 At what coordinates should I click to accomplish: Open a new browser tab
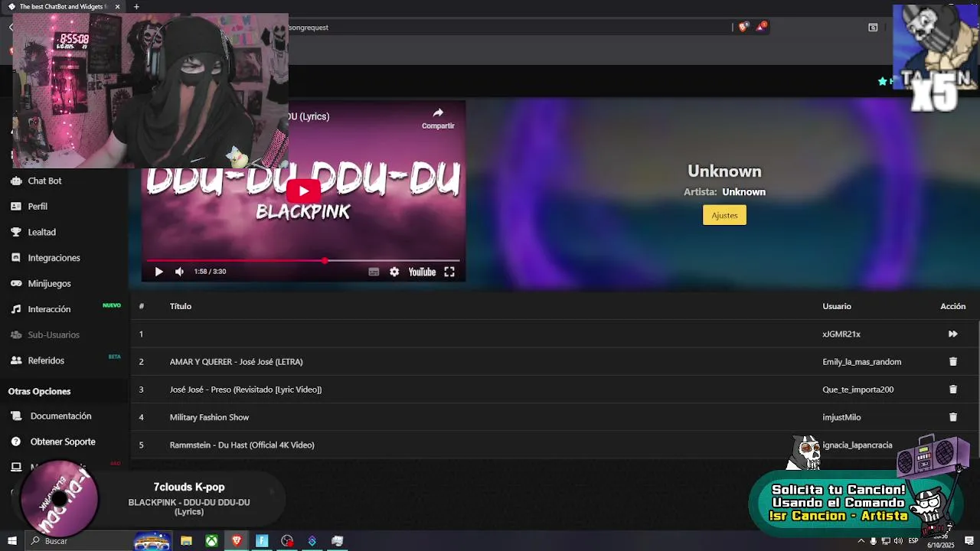point(136,7)
